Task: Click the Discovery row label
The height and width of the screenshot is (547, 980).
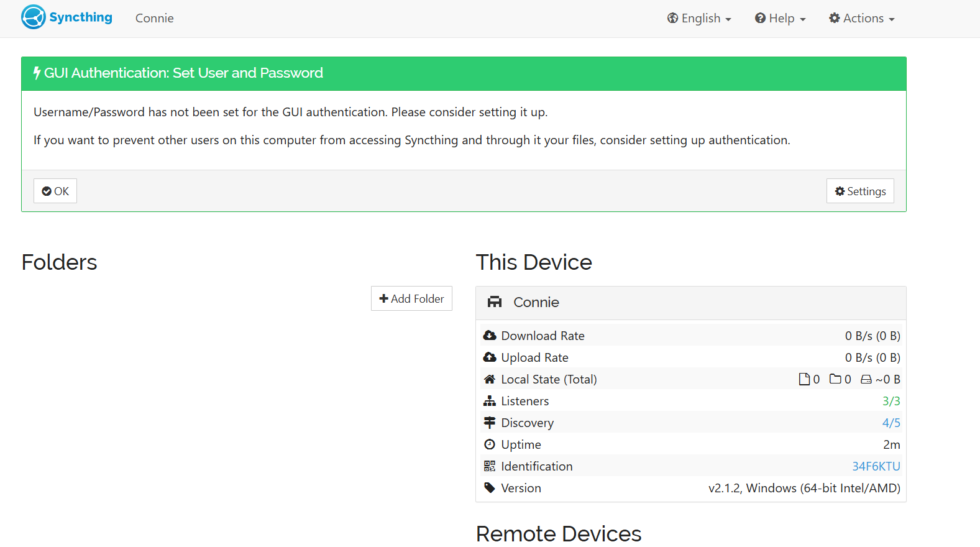Action: click(528, 423)
